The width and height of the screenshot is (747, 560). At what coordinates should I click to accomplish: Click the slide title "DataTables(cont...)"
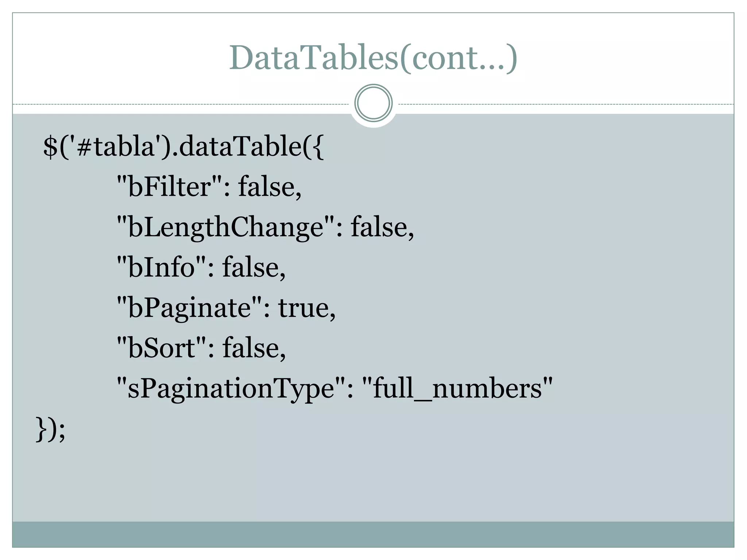(373, 58)
